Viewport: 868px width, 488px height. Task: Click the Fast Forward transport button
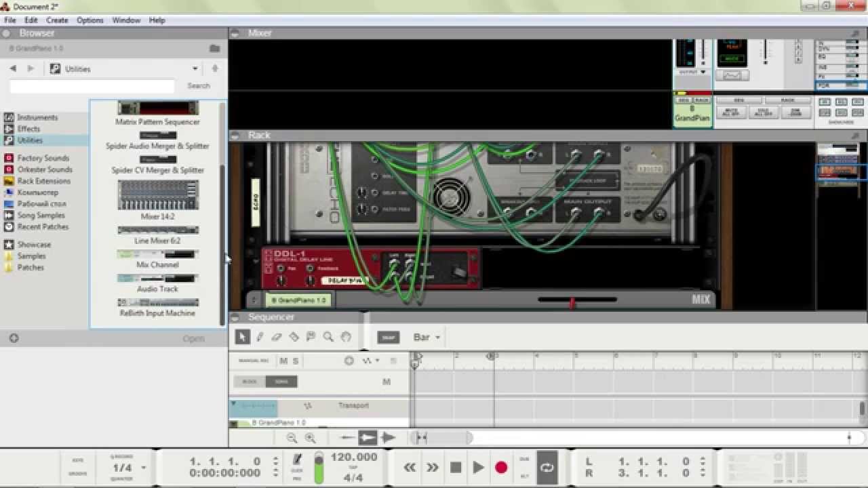pyautogui.click(x=433, y=467)
